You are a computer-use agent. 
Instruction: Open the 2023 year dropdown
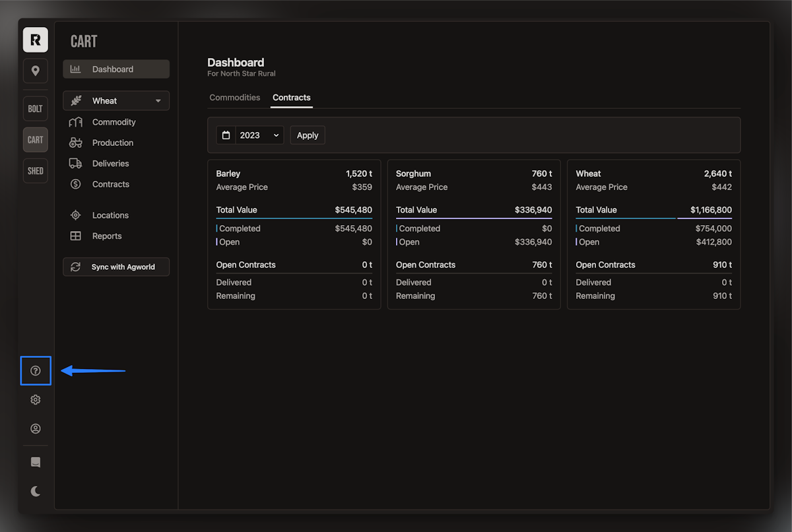[x=259, y=135]
